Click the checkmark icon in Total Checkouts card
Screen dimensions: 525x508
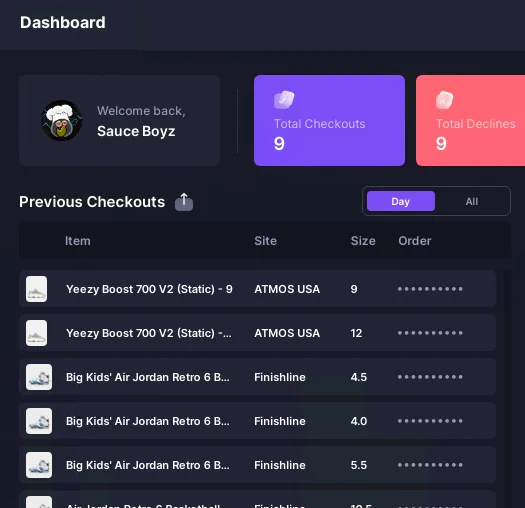[284, 100]
